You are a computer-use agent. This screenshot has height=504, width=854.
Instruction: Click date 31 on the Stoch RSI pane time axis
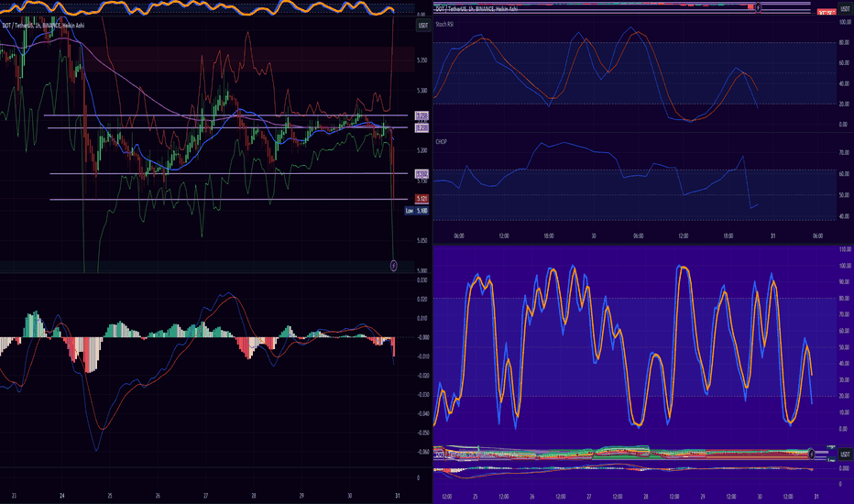point(772,236)
